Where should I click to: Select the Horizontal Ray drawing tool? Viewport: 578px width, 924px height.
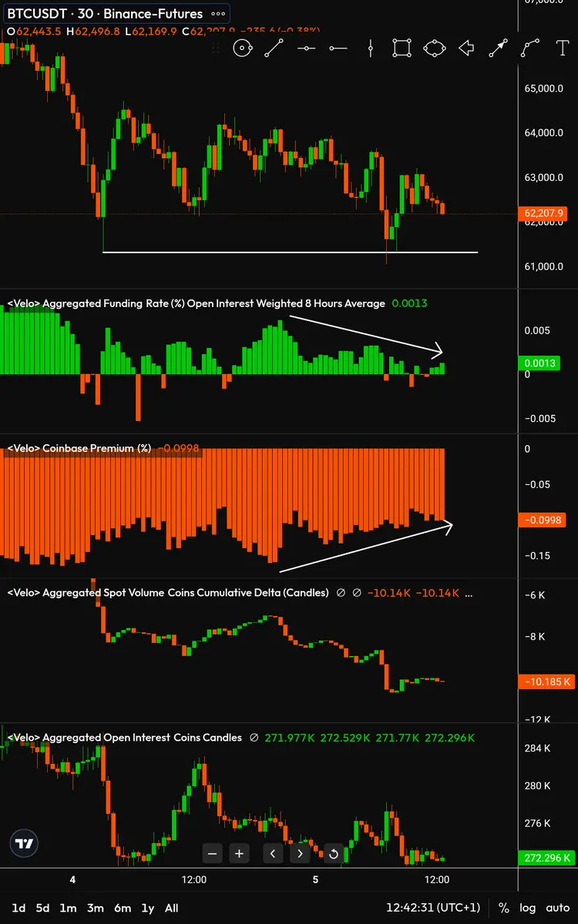tap(338, 49)
